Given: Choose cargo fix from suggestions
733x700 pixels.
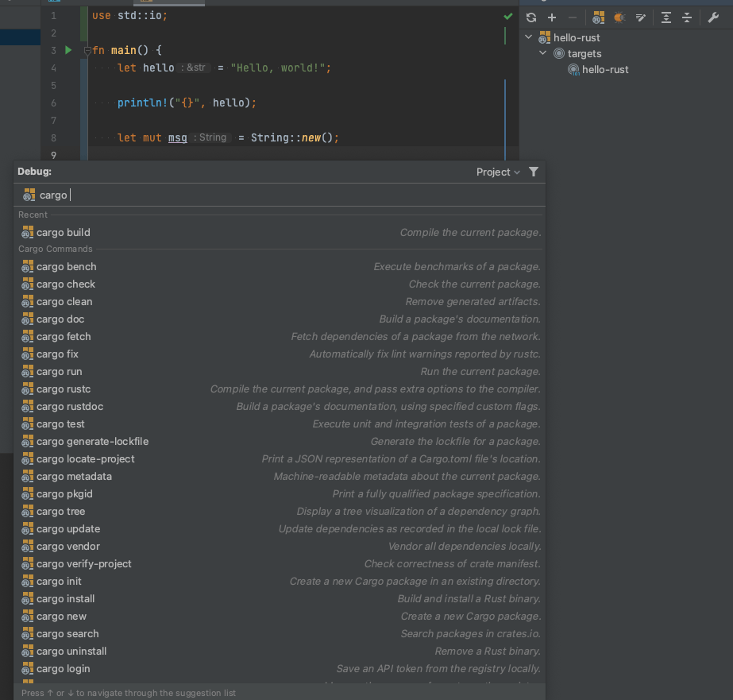Looking at the screenshot, I should pos(280,354).
